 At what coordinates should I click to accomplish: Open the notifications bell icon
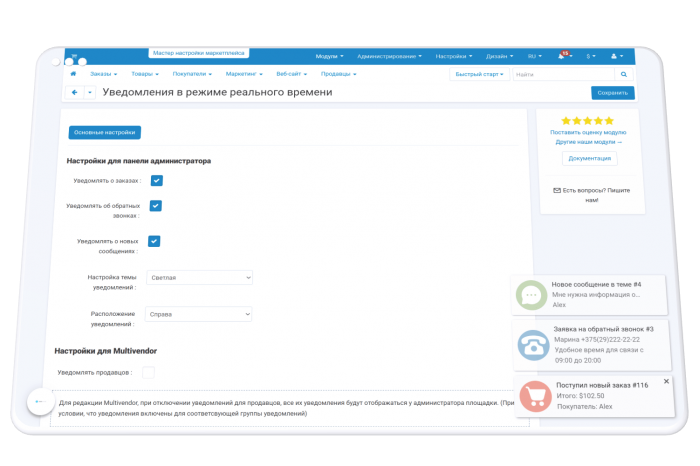[562, 56]
